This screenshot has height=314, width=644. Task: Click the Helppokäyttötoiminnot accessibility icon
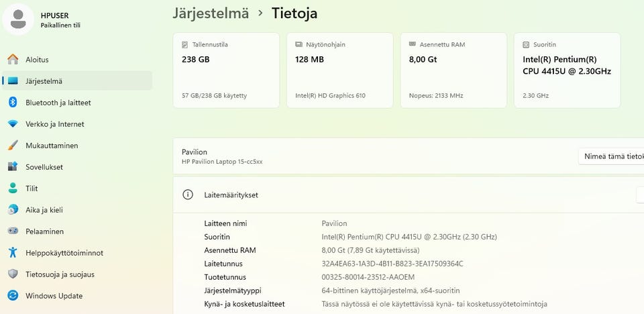click(x=13, y=253)
